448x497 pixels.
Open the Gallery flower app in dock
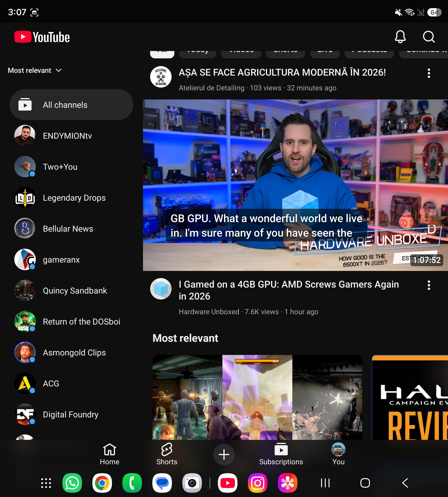coord(288,483)
